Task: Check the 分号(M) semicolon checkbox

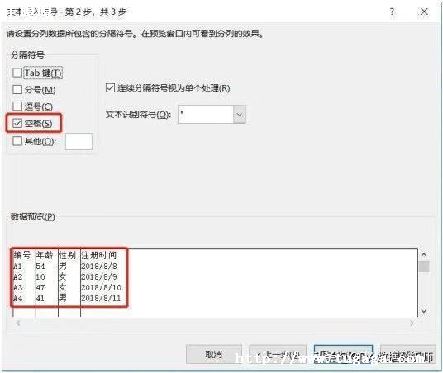Action: click(17, 89)
